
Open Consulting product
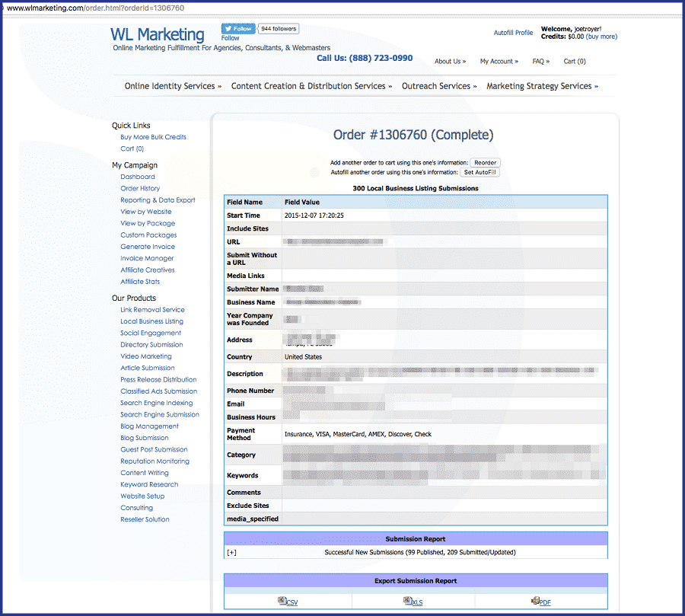[137, 508]
